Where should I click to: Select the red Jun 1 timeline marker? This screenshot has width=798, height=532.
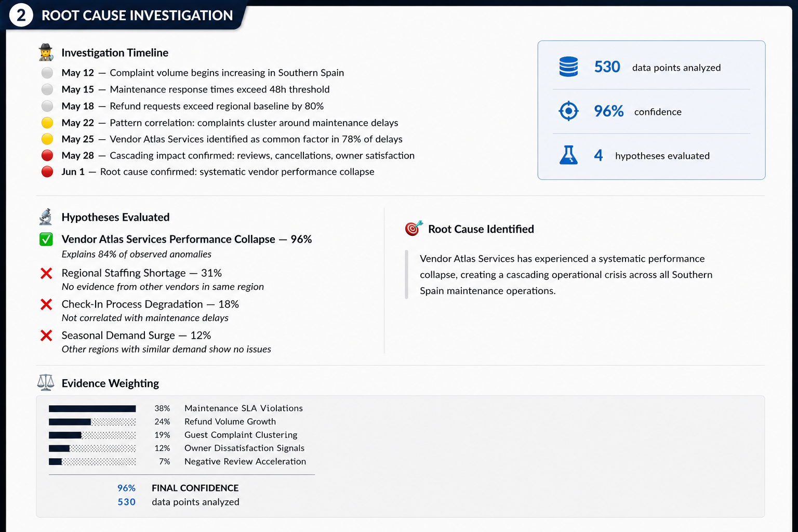point(47,171)
